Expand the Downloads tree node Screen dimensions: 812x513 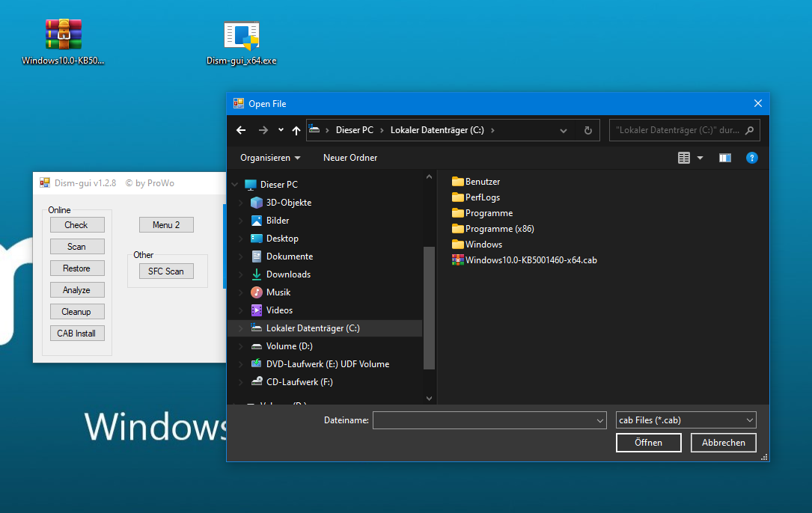click(x=241, y=275)
